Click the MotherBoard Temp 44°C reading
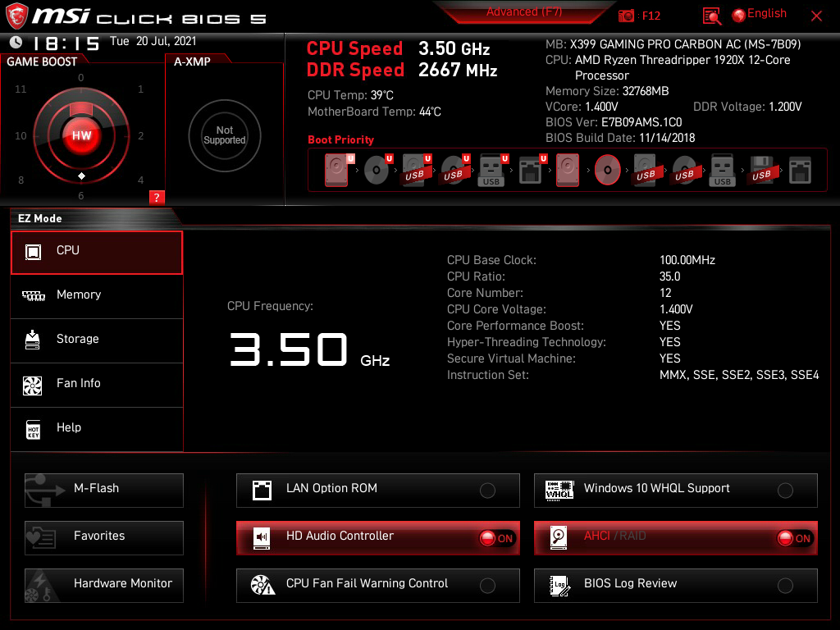 (374, 112)
